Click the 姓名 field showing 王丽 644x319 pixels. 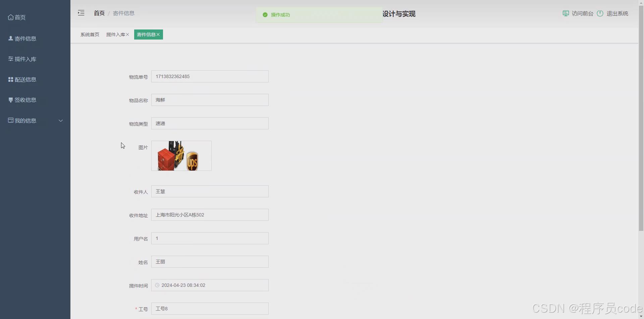pyautogui.click(x=210, y=262)
